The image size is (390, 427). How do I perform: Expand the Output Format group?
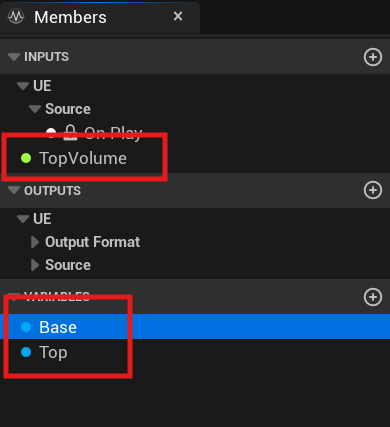(x=35, y=242)
